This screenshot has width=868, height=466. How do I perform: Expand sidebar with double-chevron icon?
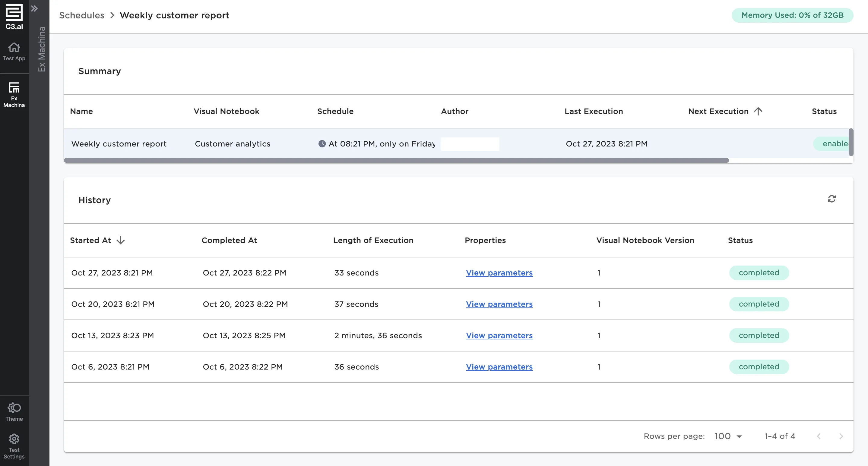[x=34, y=8]
